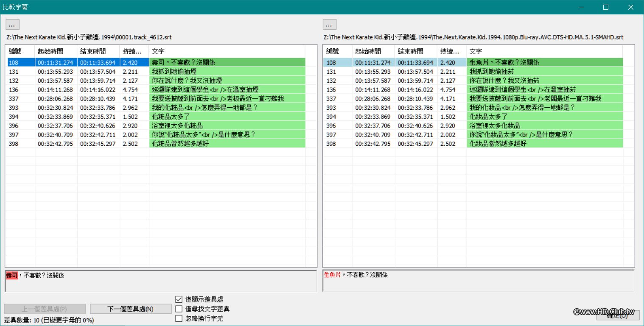Select the list cell reading 生魚片，不喜歡？沒關係
Viewport: 644px width, 326px height.
click(544, 62)
